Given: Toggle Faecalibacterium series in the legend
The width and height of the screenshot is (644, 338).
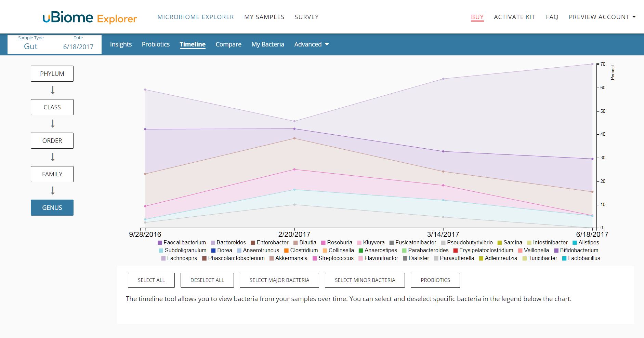Looking at the screenshot, I should 182,243.
